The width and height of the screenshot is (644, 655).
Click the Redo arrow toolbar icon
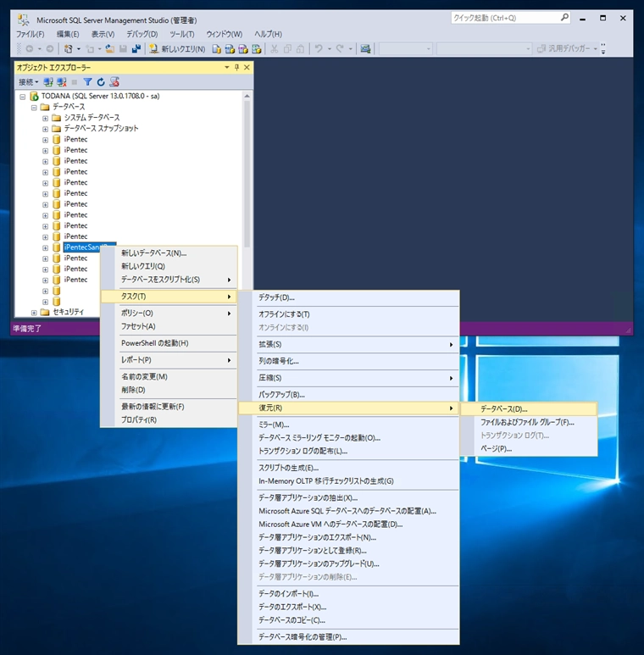(x=340, y=49)
